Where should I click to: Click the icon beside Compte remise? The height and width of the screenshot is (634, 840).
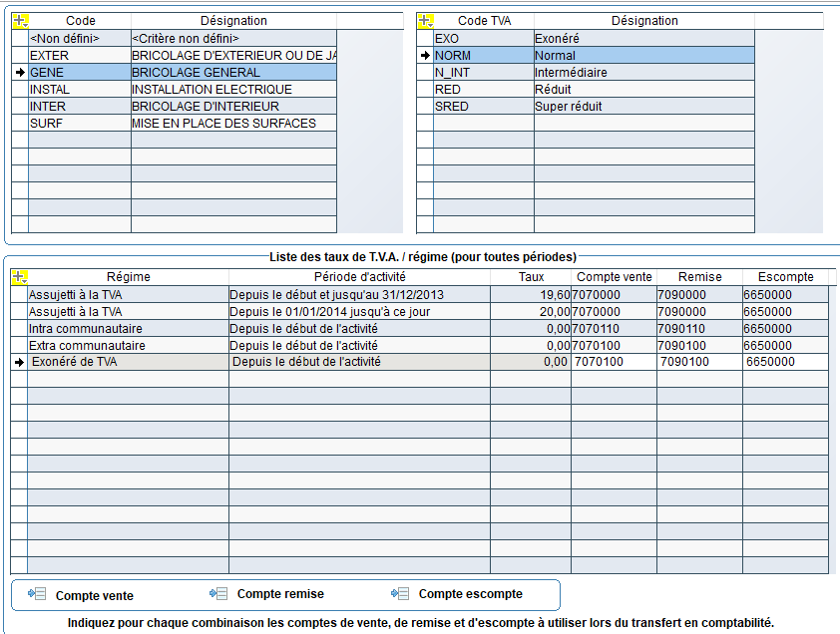click(x=218, y=594)
